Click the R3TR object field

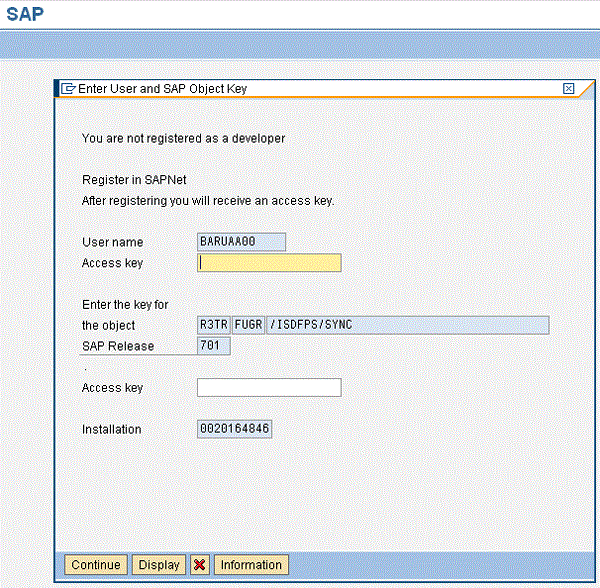click(x=214, y=325)
